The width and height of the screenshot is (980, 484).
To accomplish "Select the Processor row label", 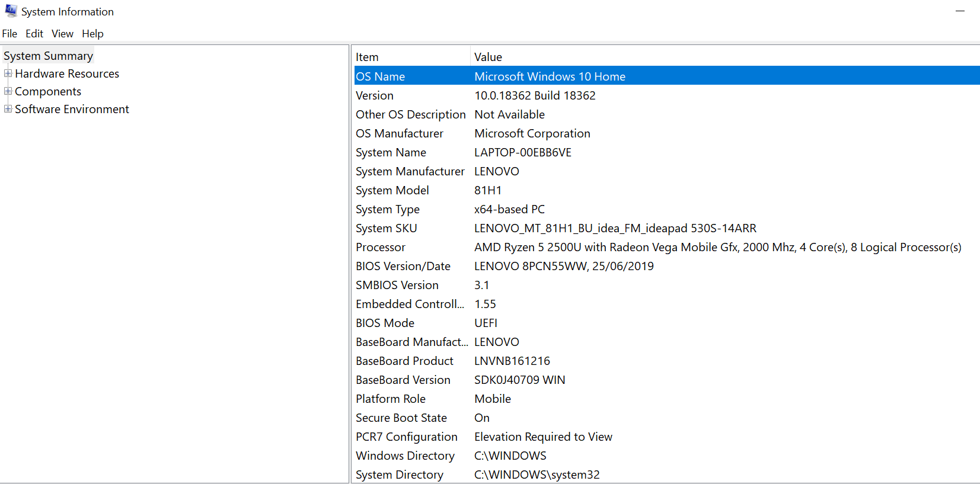I will tap(381, 247).
